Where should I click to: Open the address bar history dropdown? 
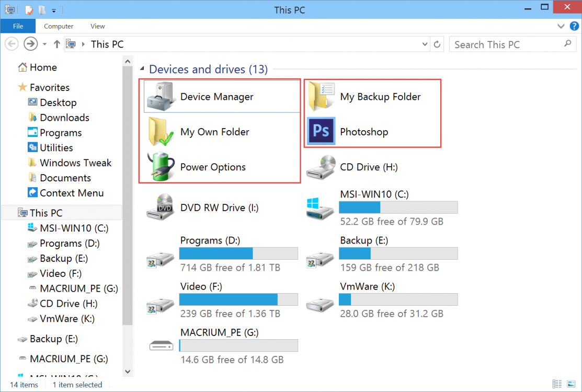[425, 44]
